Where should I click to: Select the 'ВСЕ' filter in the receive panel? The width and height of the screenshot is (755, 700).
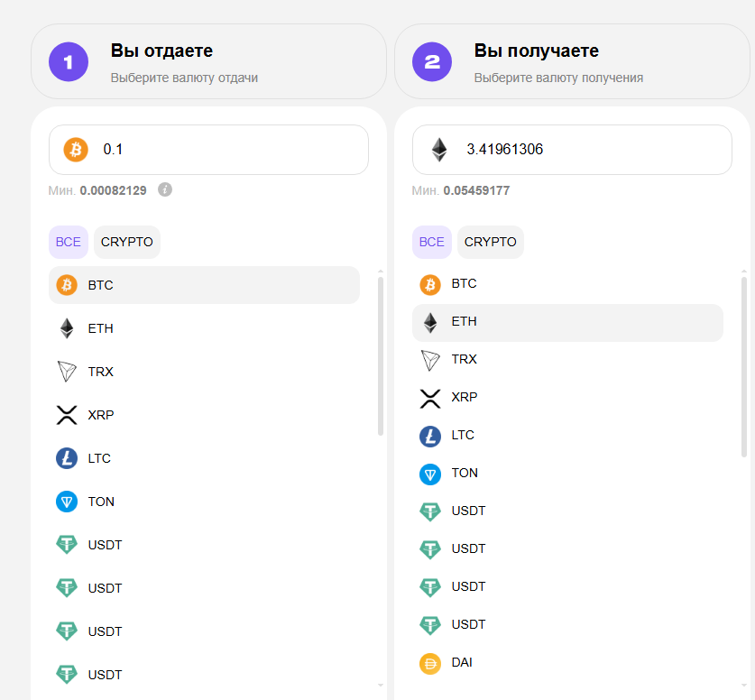click(432, 242)
